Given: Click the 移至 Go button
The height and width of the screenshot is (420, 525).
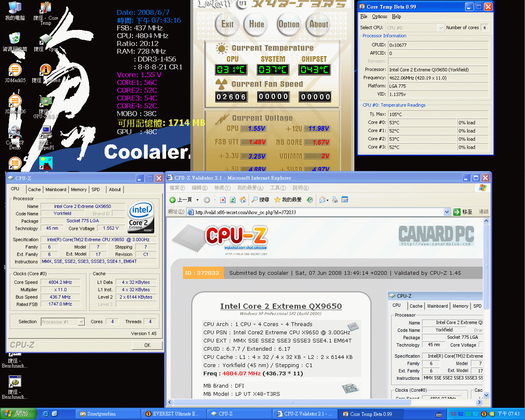Looking at the screenshot, I should pyautogui.click(x=463, y=212).
